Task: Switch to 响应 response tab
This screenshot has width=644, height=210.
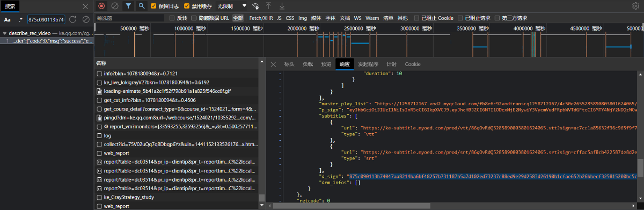Action: [344, 64]
